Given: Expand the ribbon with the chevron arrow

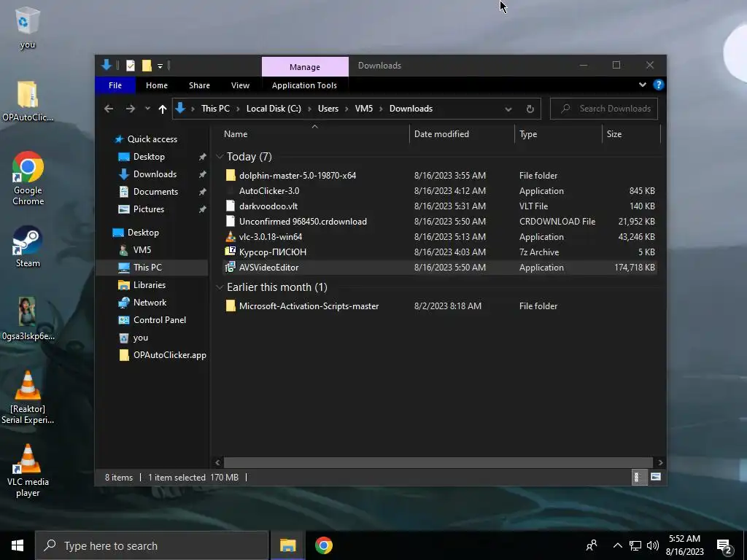Looking at the screenshot, I should pyautogui.click(x=642, y=85).
